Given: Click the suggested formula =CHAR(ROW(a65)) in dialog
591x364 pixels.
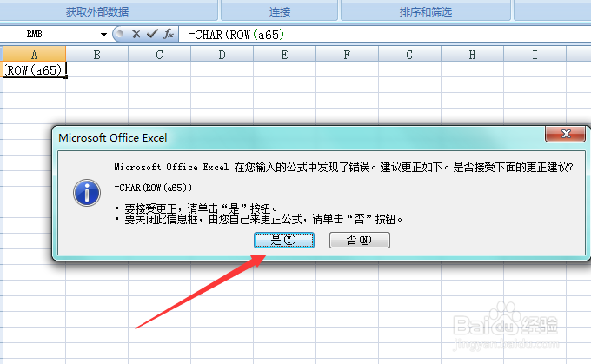Looking at the screenshot, I should tap(153, 188).
